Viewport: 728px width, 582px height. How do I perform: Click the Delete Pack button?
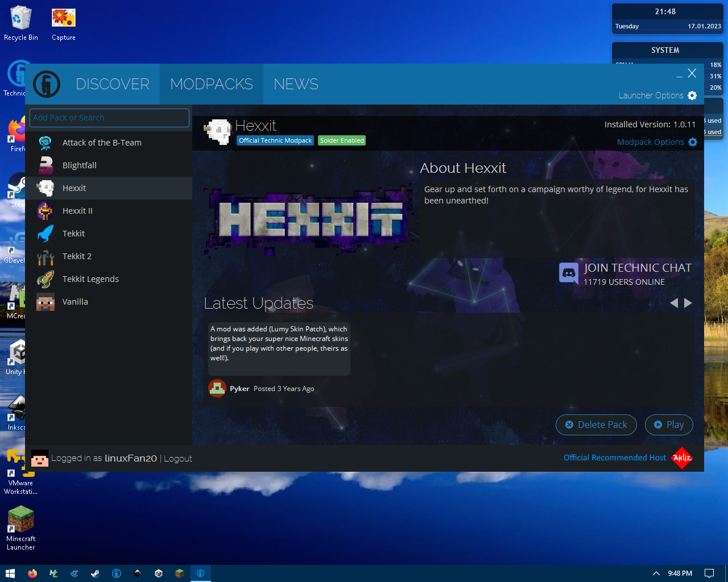click(596, 425)
